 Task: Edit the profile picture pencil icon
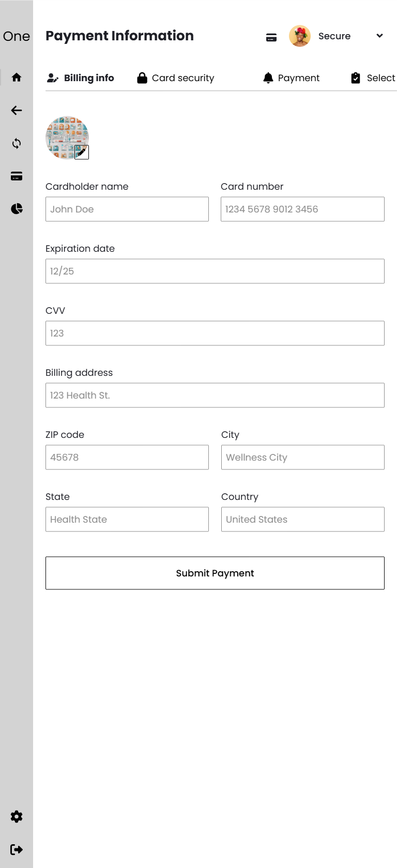click(x=82, y=153)
